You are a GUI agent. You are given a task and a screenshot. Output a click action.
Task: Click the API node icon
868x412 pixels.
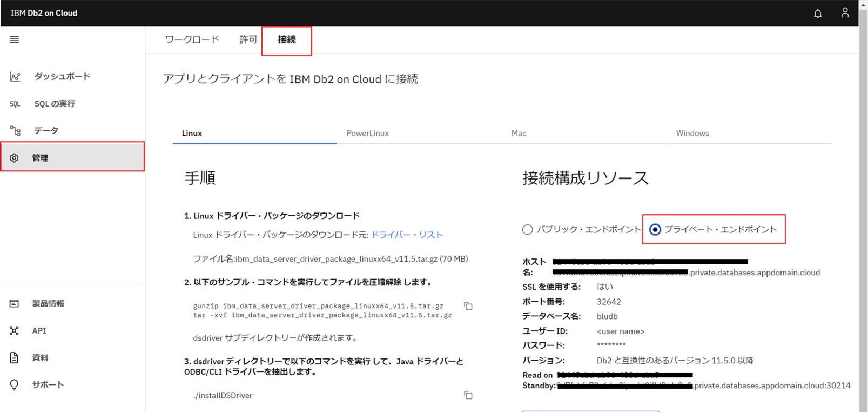coord(14,331)
